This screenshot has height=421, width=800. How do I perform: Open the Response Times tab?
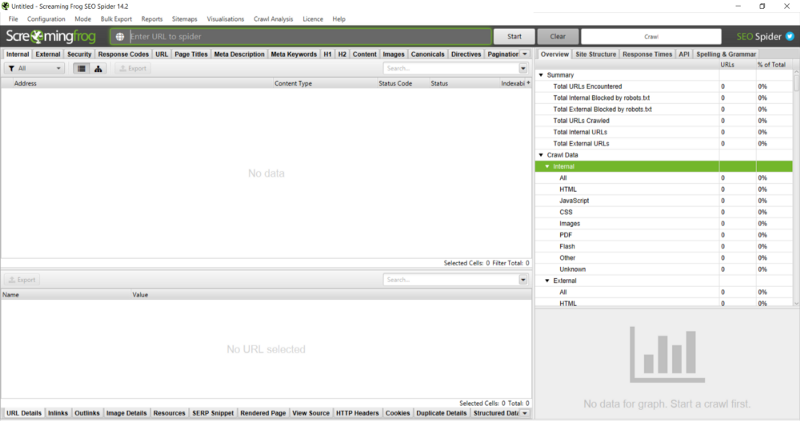[647, 54]
